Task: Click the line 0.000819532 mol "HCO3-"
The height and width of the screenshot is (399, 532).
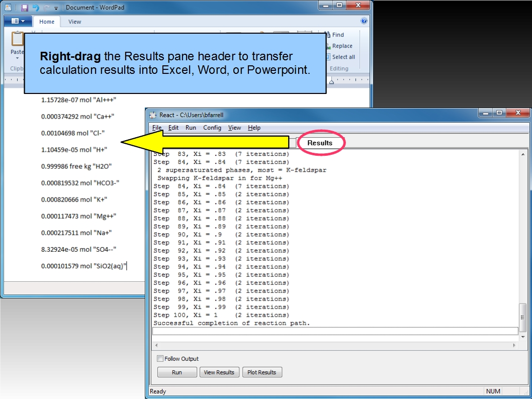Action: tap(80, 183)
